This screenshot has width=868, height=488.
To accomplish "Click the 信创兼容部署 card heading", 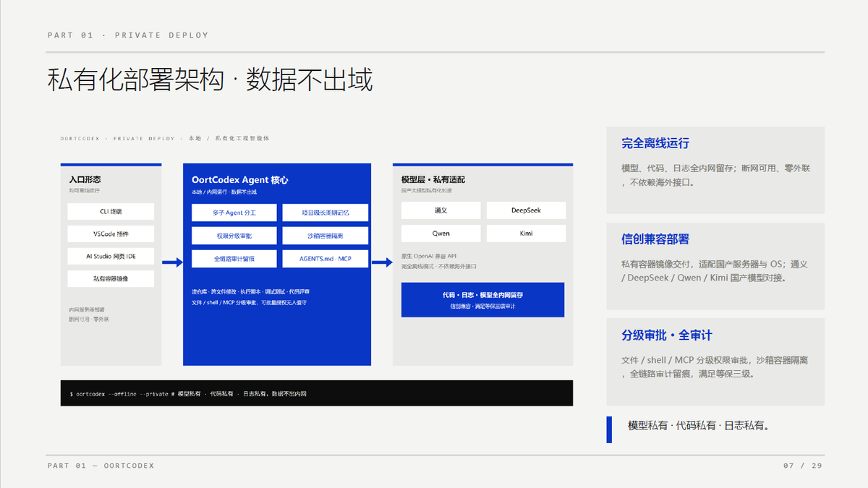I will pos(655,239).
